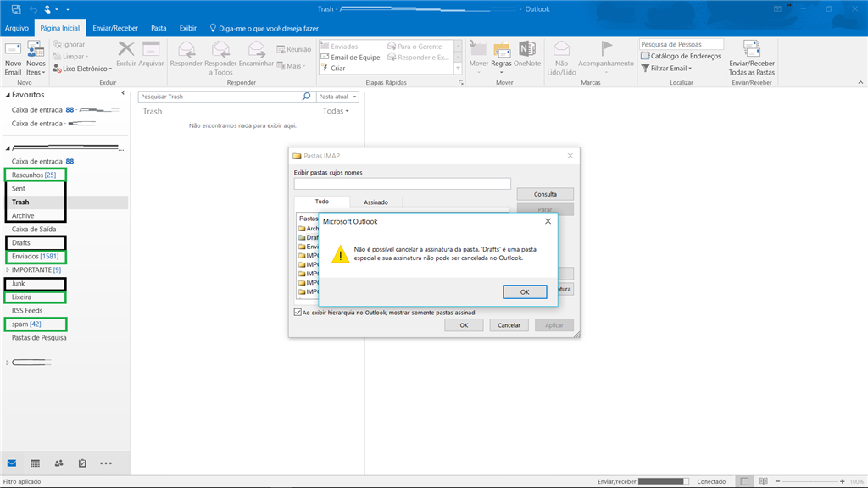
Task: Open the Regras menu
Action: (502, 58)
